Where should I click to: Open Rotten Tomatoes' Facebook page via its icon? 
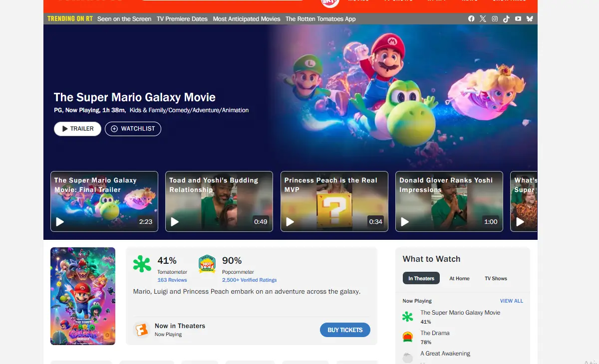point(471,18)
